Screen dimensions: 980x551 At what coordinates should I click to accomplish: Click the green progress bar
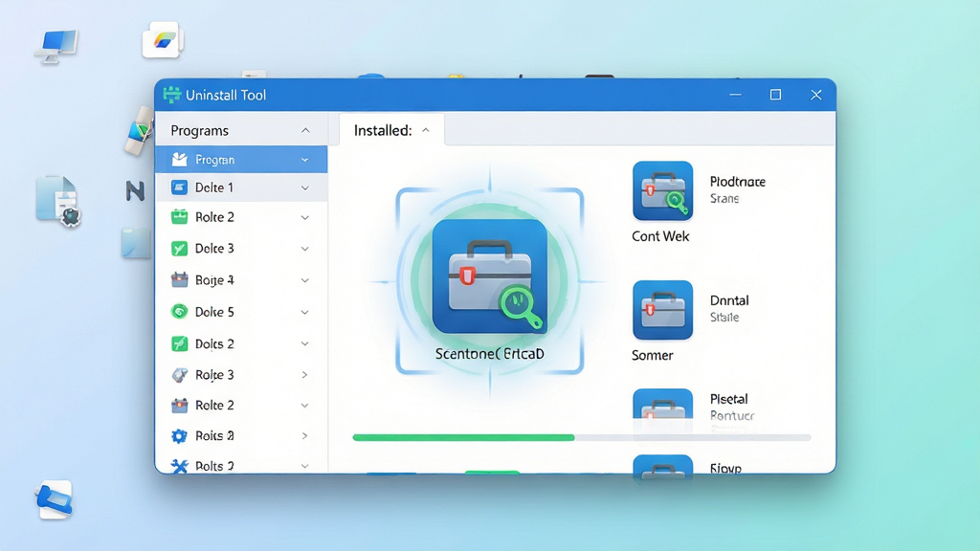click(x=463, y=437)
